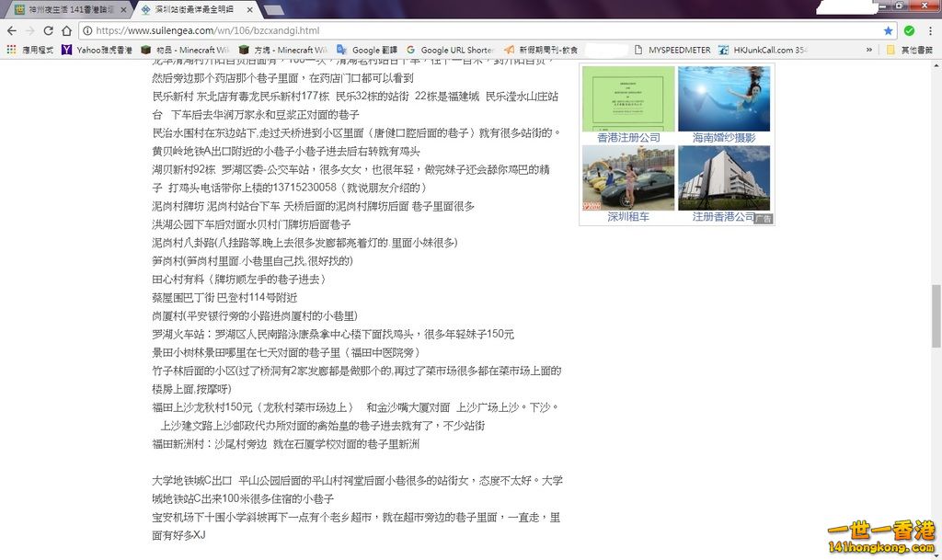Open a new tab
The image size is (942, 560).
coord(274,10)
